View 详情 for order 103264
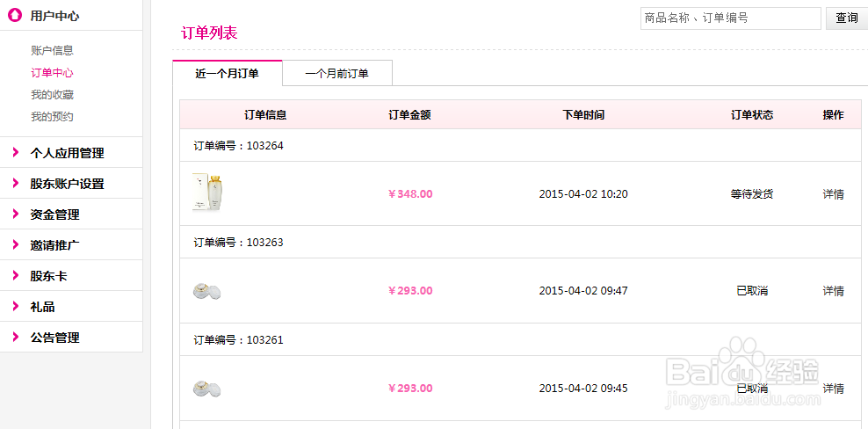868x429 pixels. point(833,194)
